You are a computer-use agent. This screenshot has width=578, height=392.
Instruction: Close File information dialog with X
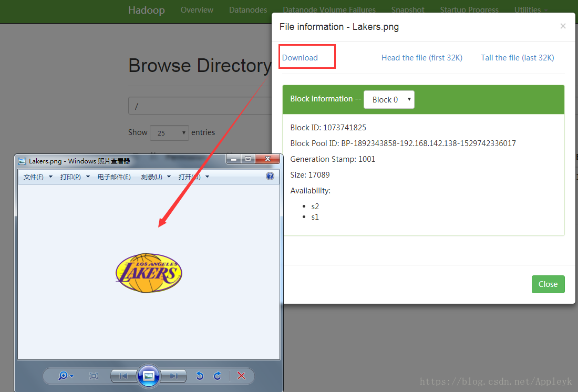(x=563, y=26)
